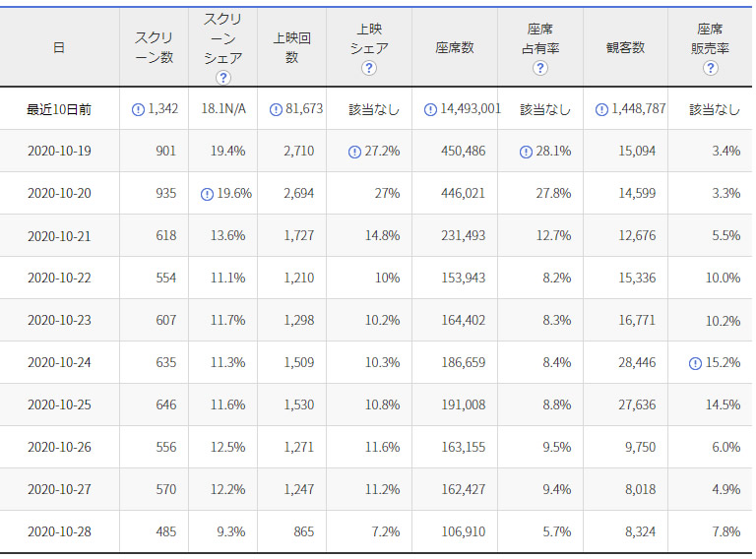Viewport: 756px width, 559px height.
Task: Open the info icon beside 14,493,001
Action: point(430,109)
